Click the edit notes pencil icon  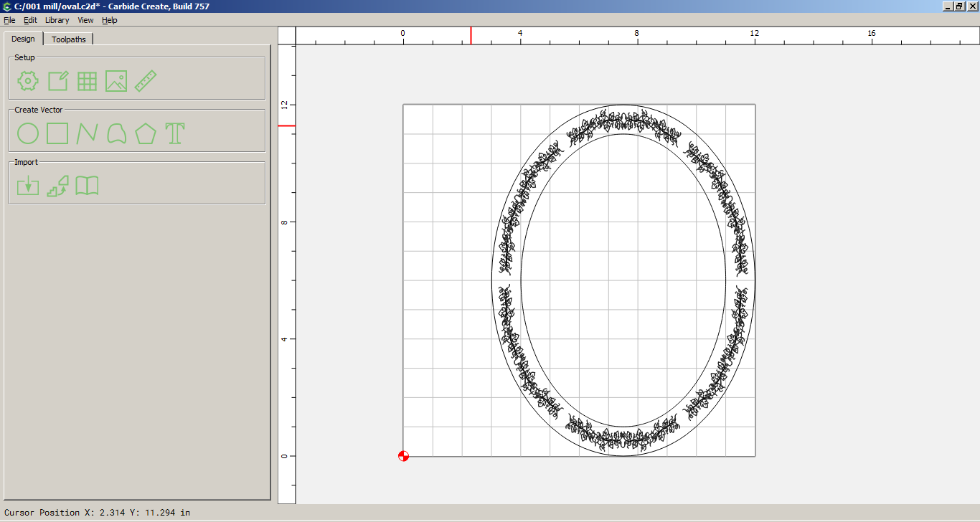(57, 81)
